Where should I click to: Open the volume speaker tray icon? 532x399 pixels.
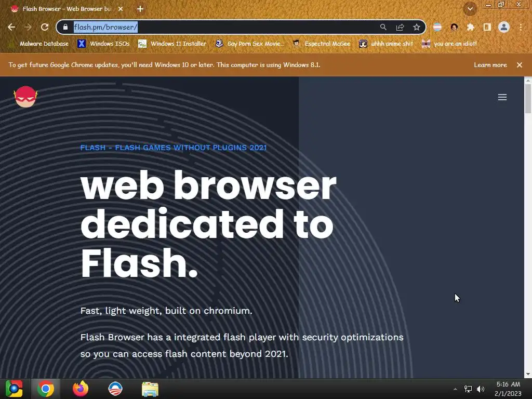click(481, 389)
